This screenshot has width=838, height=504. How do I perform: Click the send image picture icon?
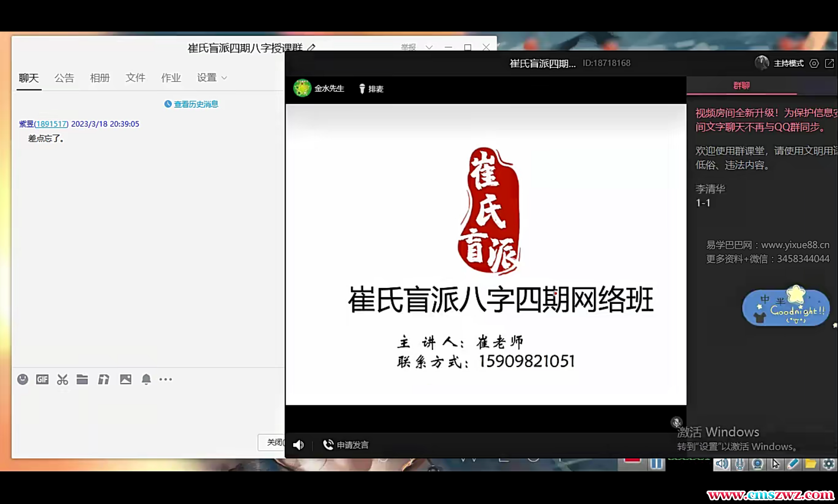[126, 379]
